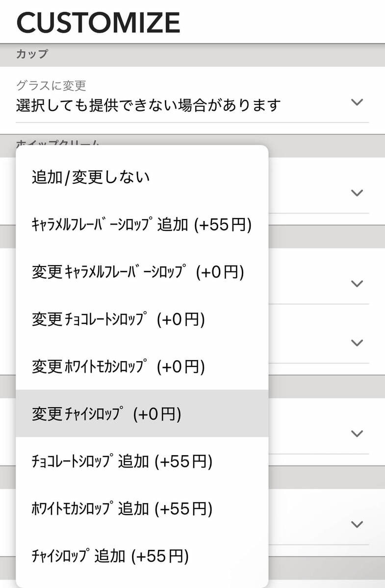
Task: Select チャイシロップ 追加 (+55円)
Action: pyautogui.click(x=110, y=556)
